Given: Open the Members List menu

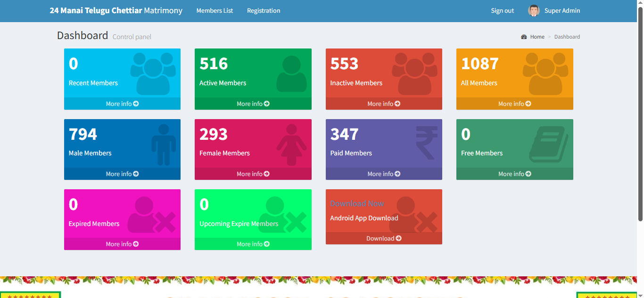Looking at the screenshot, I should tap(215, 11).
